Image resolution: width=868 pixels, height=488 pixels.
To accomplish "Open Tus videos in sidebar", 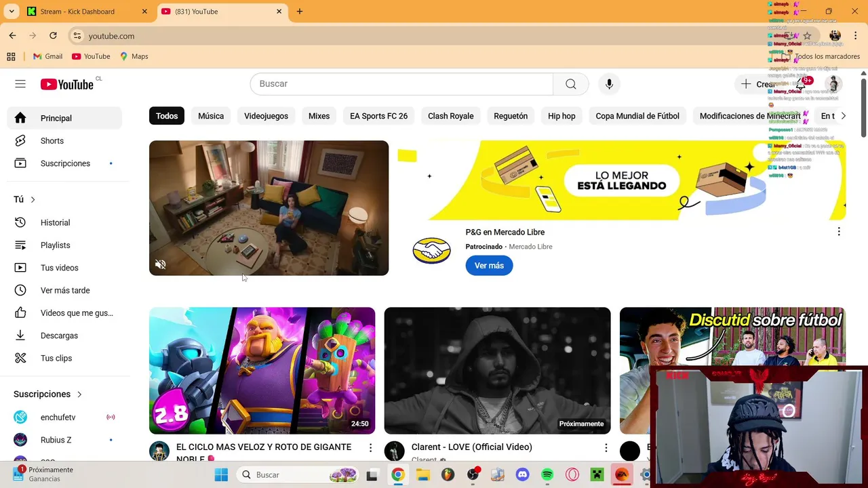I will [64, 268].
